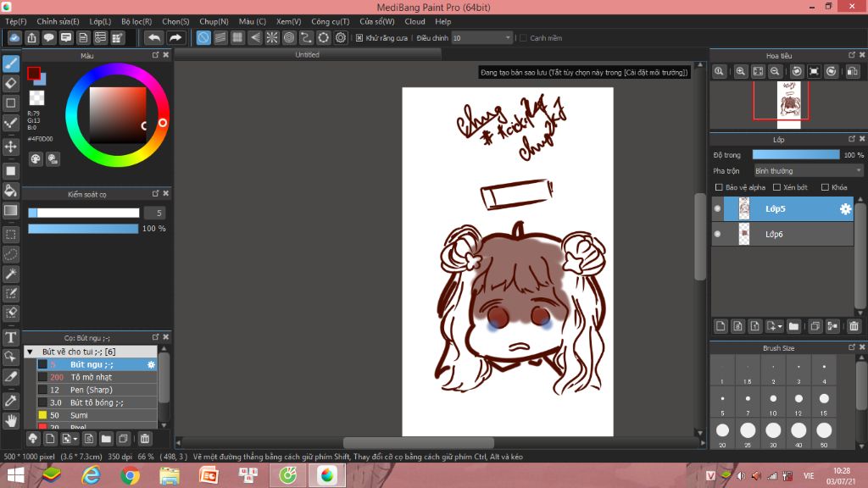Enable Xén bớt clipping checkbox
Viewport: 868px width, 488px height.
776,187
